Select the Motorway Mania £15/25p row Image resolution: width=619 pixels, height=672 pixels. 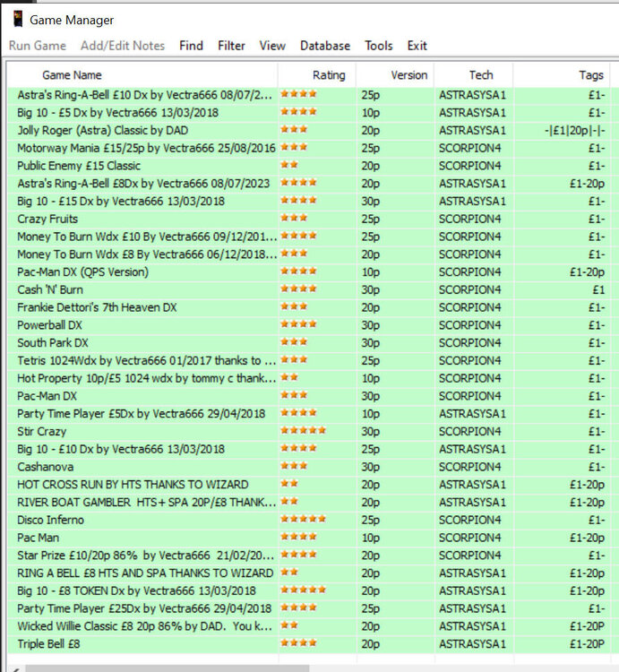[x=313, y=148]
